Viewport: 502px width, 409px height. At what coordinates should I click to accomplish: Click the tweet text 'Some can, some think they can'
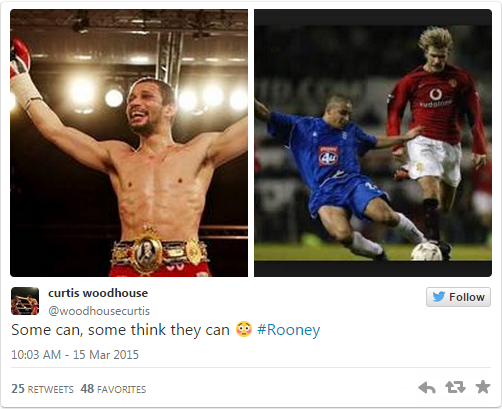120,330
